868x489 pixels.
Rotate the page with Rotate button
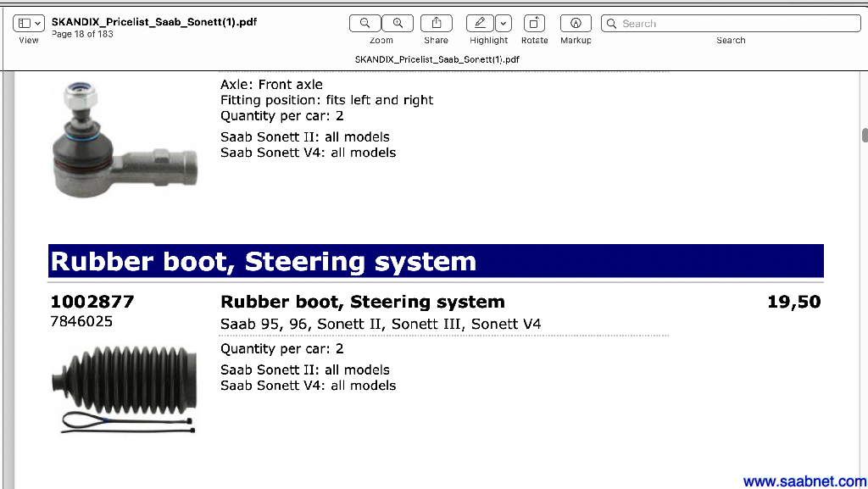pos(534,23)
